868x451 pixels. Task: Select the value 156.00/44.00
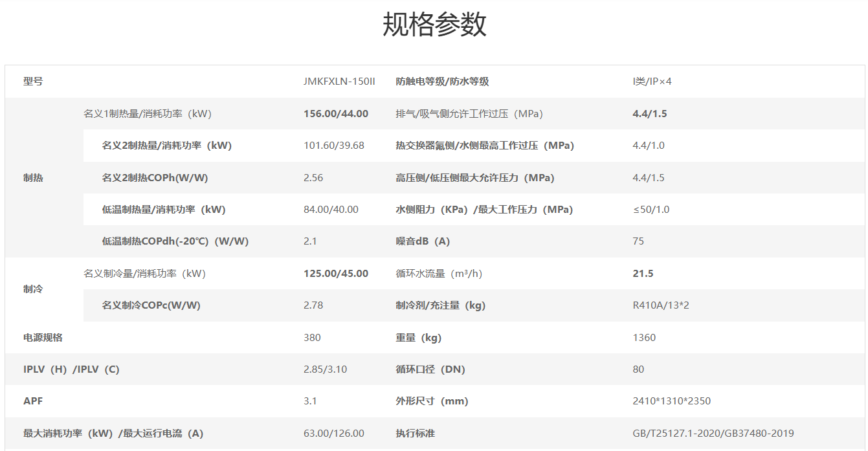[x=335, y=114]
